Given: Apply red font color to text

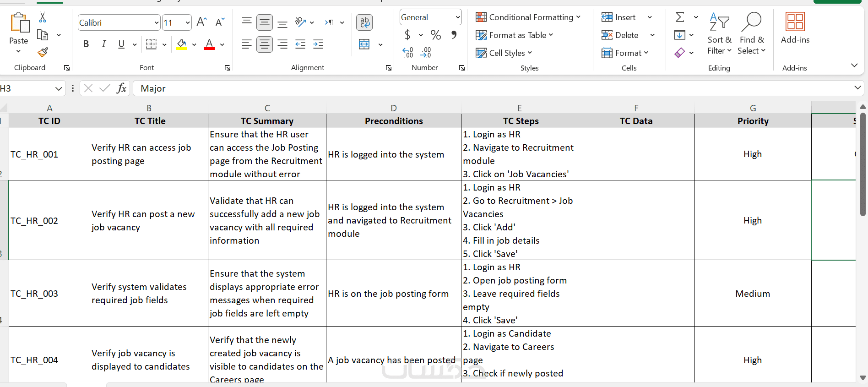Looking at the screenshot, I should pos(209,44).
